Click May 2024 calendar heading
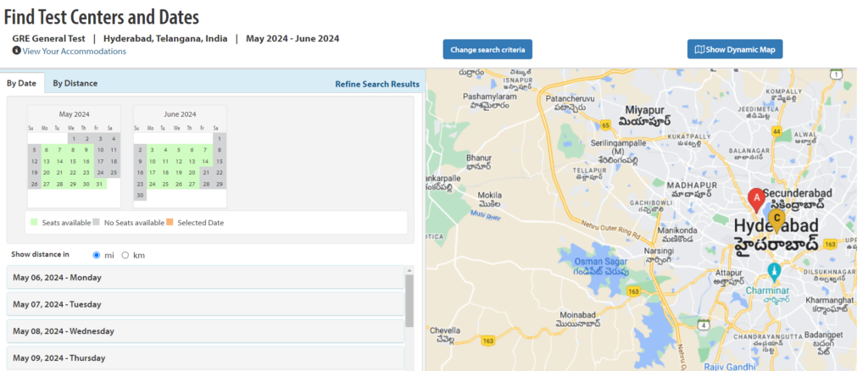Image resolution: width=868 pixels, height=371 pixels. pos(75,114)
